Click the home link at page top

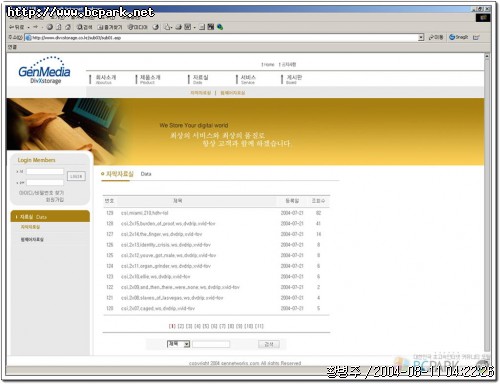[268, 64]
